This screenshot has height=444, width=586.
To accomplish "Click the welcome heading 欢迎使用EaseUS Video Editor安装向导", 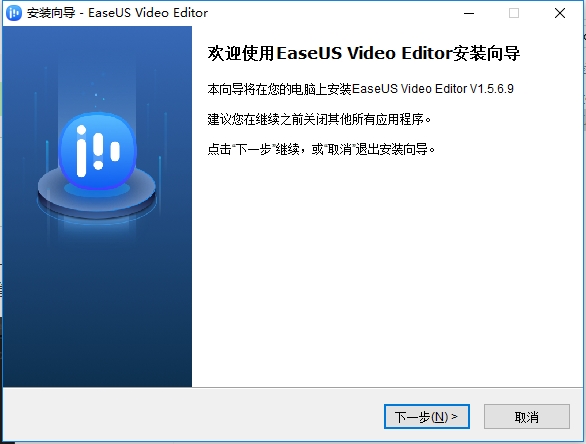I will pyautogui.click(x=364, y=53).
